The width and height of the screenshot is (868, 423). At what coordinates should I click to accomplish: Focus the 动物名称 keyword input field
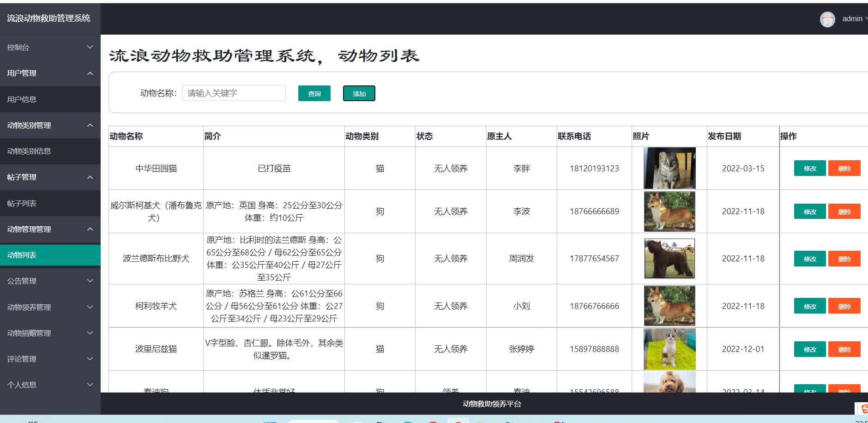coord(234,93)
